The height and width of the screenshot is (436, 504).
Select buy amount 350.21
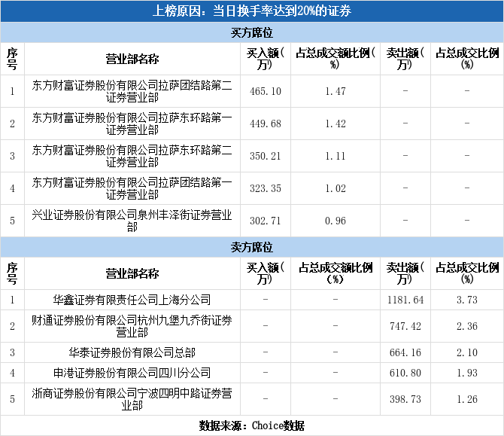click(266, 156)
